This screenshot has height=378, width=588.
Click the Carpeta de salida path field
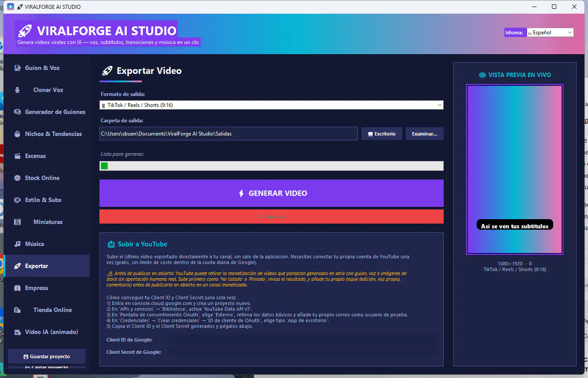coord(228,134)
